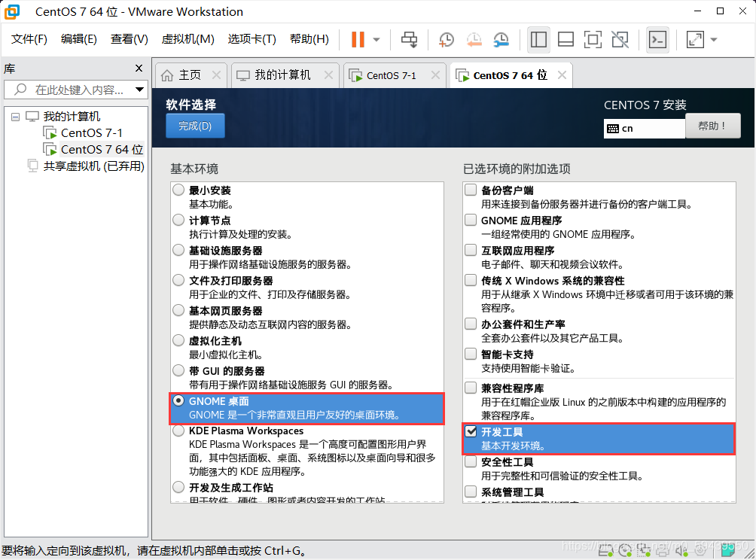Toggle the thumbnail bar view icon
756x560 pixels.
pyautogui.click(x=565, y=40)
